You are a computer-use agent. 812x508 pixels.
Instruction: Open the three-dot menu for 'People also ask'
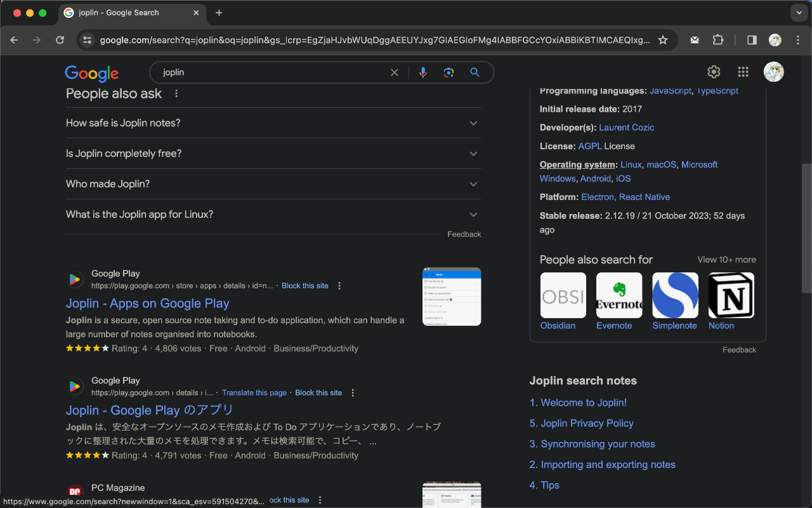176,93
